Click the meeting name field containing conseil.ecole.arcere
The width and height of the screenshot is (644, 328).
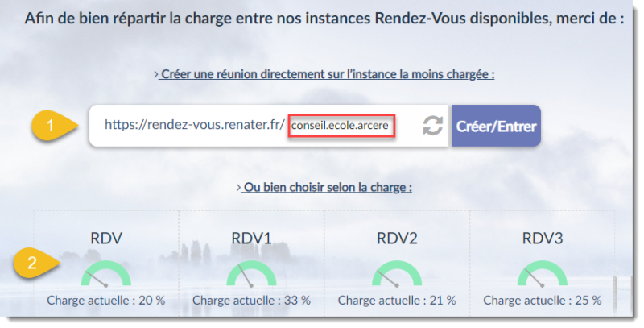point(342,127)
